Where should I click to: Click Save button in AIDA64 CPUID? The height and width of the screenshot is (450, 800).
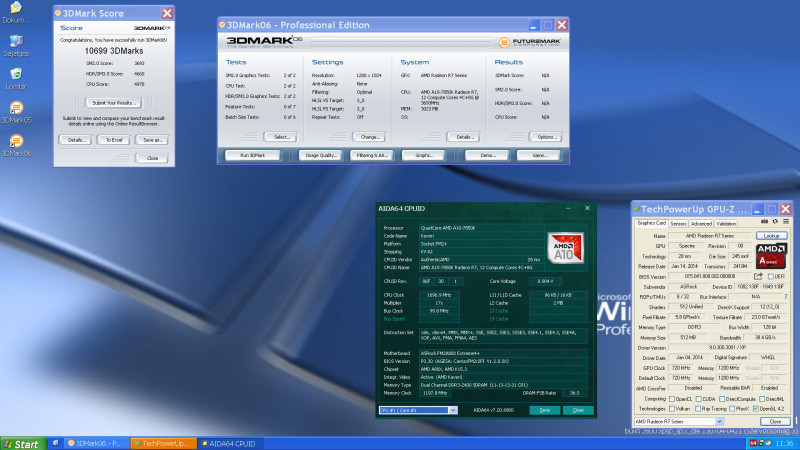544,410
